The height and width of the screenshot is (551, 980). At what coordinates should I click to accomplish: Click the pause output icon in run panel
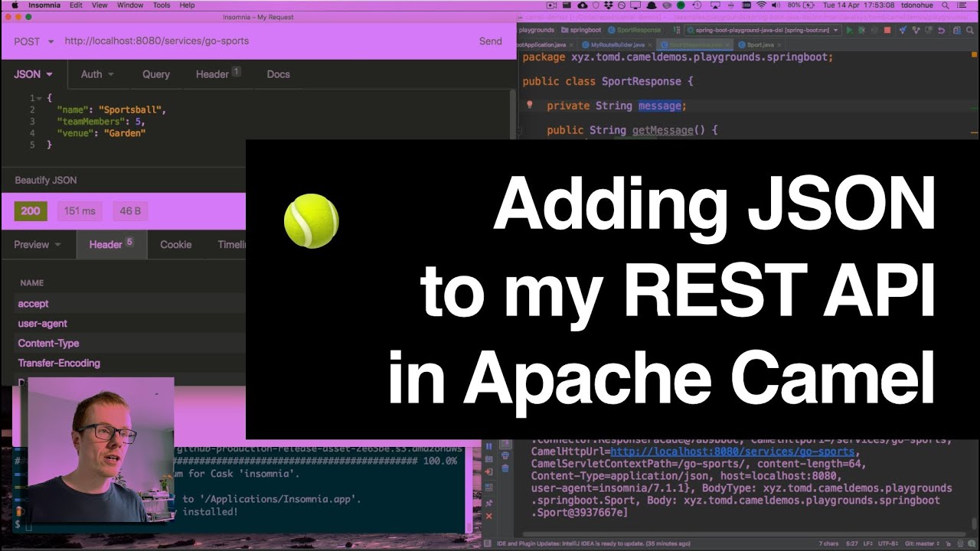pyautogui.click(x=489, y=446)
